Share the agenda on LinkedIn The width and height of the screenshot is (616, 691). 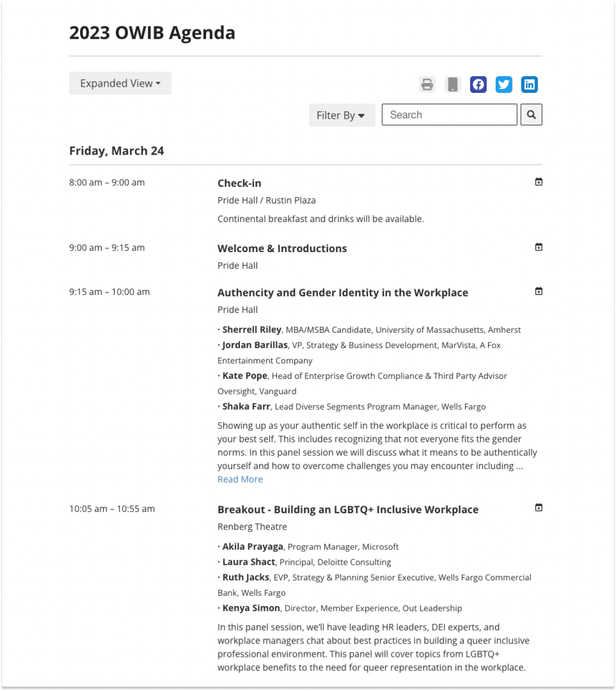click(529, 84)
